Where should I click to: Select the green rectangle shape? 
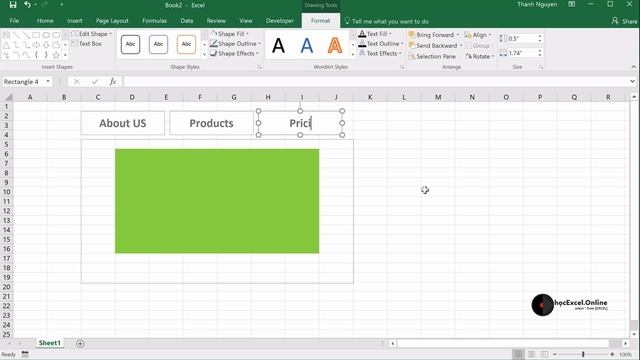tap(217, 201)
